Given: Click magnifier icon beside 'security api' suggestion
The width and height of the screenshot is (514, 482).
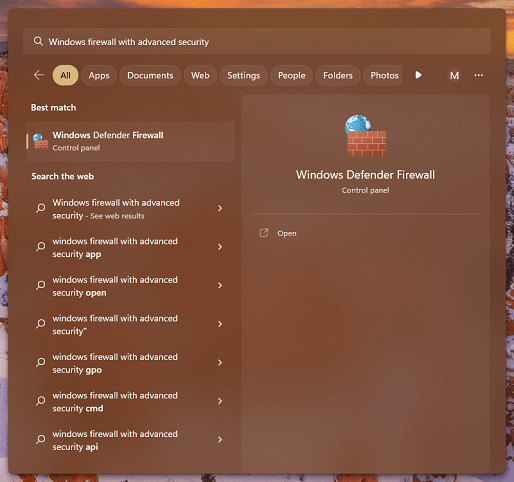Looking at the screenshot, I should pyautogui.click(x=41, y=440).
